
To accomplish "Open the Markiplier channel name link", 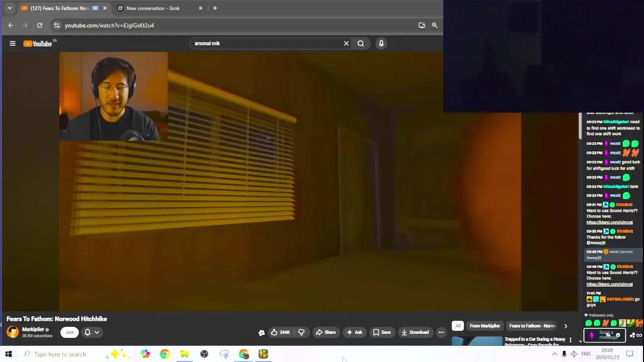I will coord(33,329).
